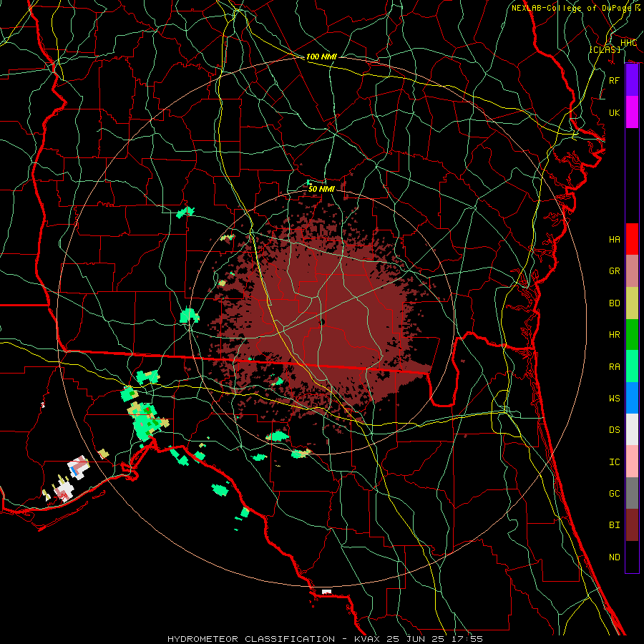The image size is (644, 644).
Task: Click the HR legend label
Action: [x=614, y=335]
